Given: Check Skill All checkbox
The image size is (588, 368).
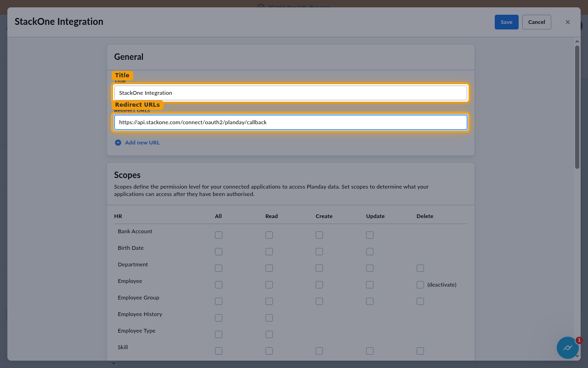Looking at the screenshot, I should [219, 351].
